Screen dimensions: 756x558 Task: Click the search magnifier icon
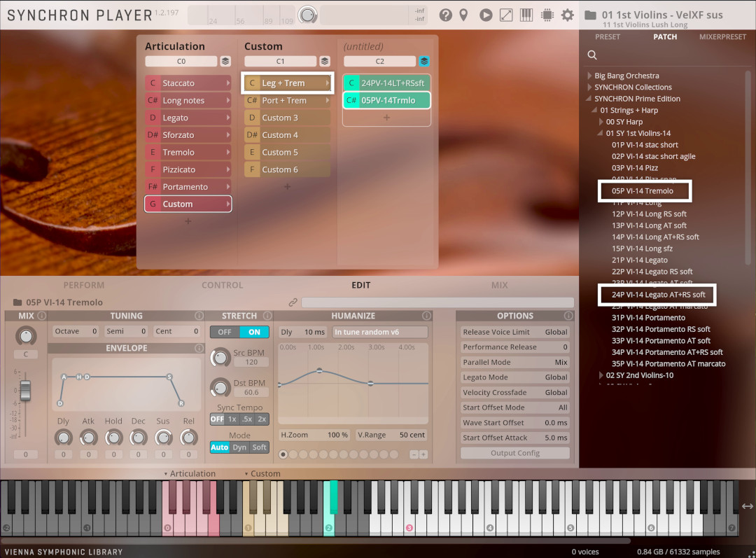click(x=592, y=55)
